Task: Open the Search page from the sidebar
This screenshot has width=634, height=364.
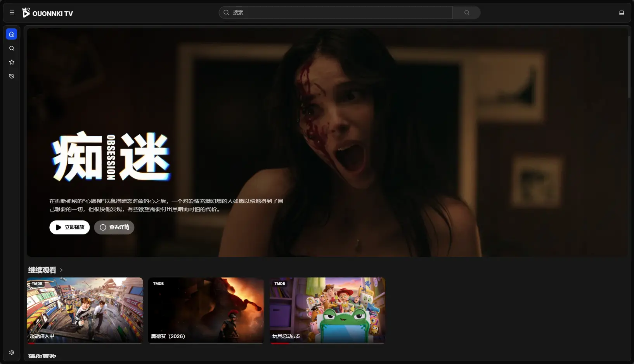Action: (12, 49)
